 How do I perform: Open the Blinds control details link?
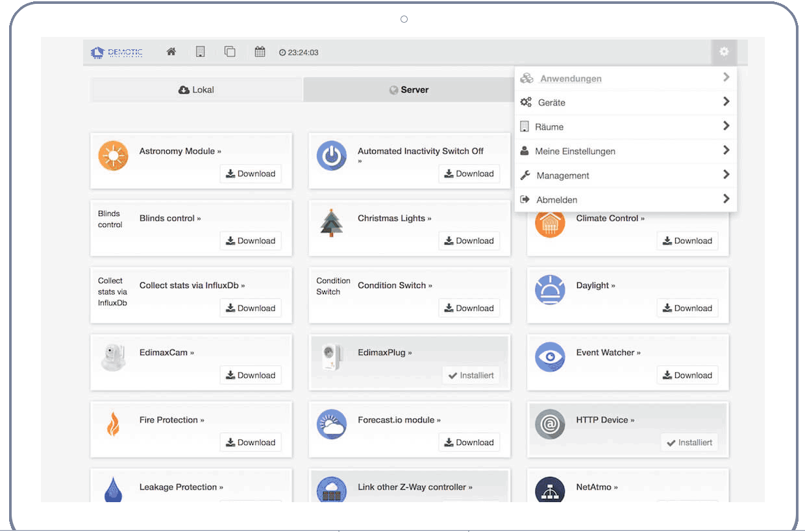(x=170, y=219)
